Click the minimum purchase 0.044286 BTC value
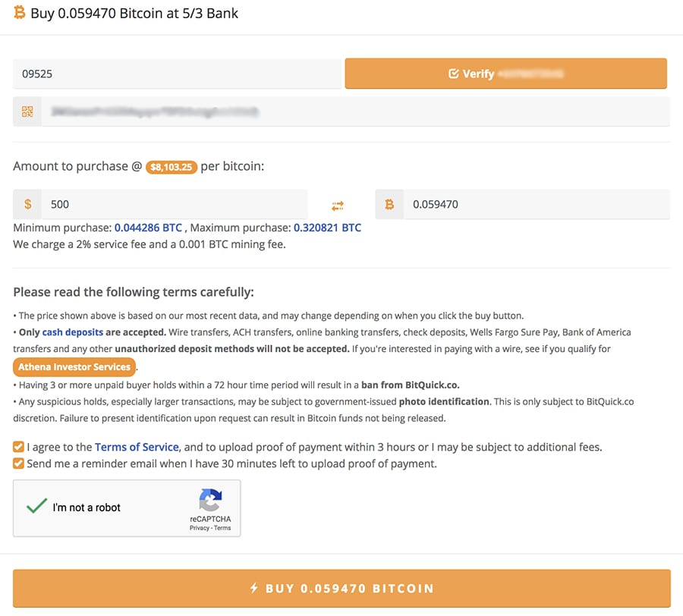The image size is (683, 616). 148,228
